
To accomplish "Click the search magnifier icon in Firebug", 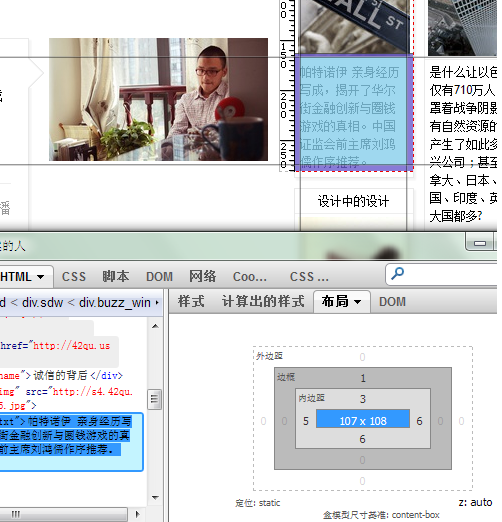I will point(397,274).
